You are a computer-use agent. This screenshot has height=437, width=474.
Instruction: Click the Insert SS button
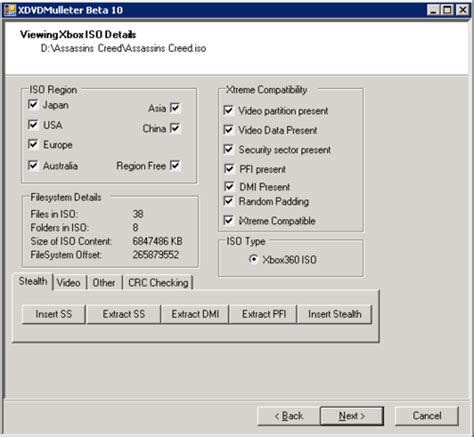pos(54,314)
